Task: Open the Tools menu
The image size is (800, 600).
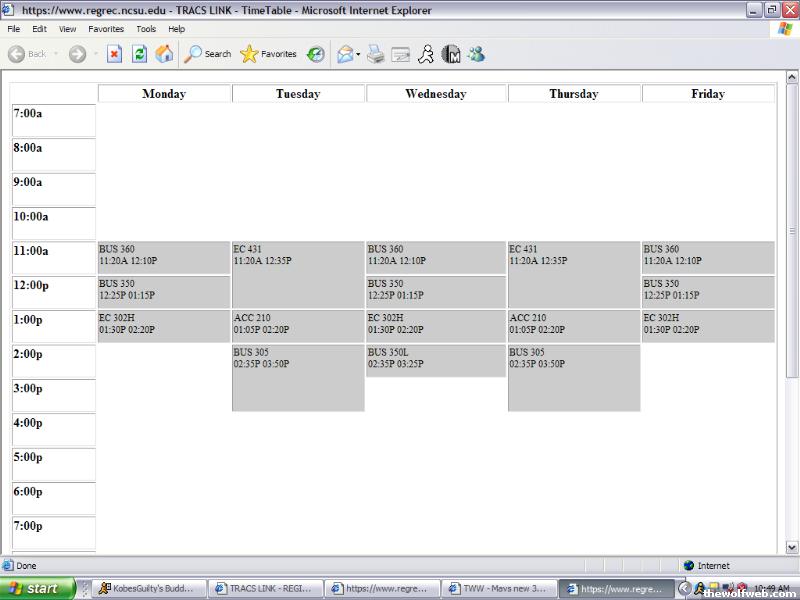Action: 146,29
